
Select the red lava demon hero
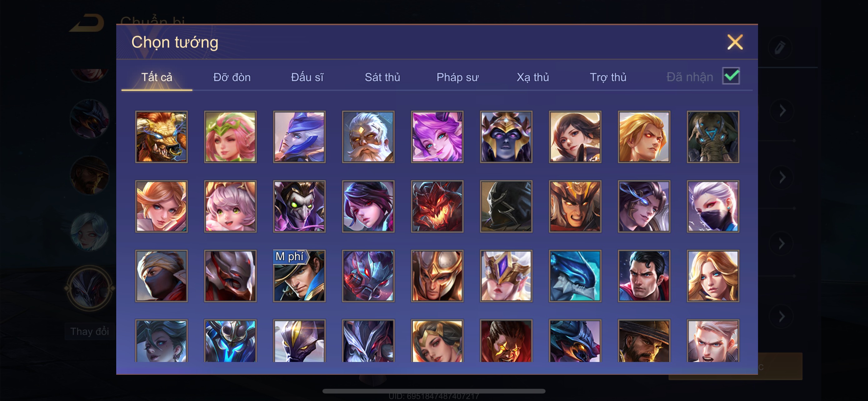click(x=437, y=206)
